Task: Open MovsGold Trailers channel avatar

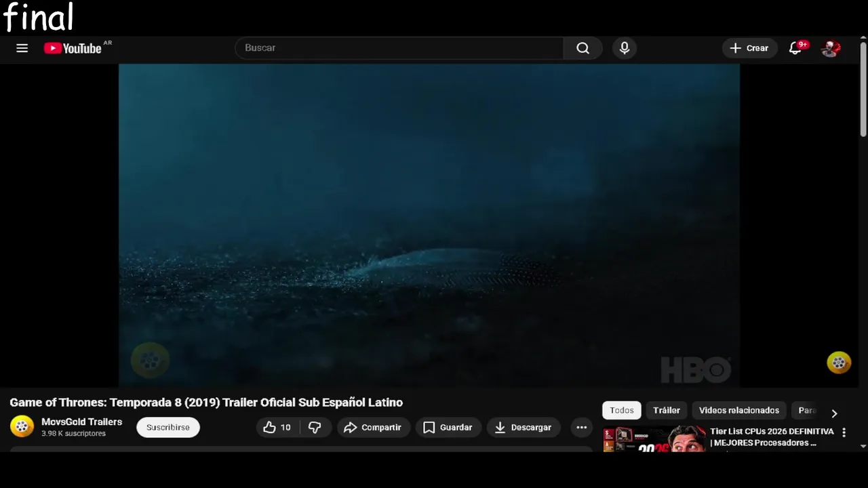Action: click(x=22, y=426)
